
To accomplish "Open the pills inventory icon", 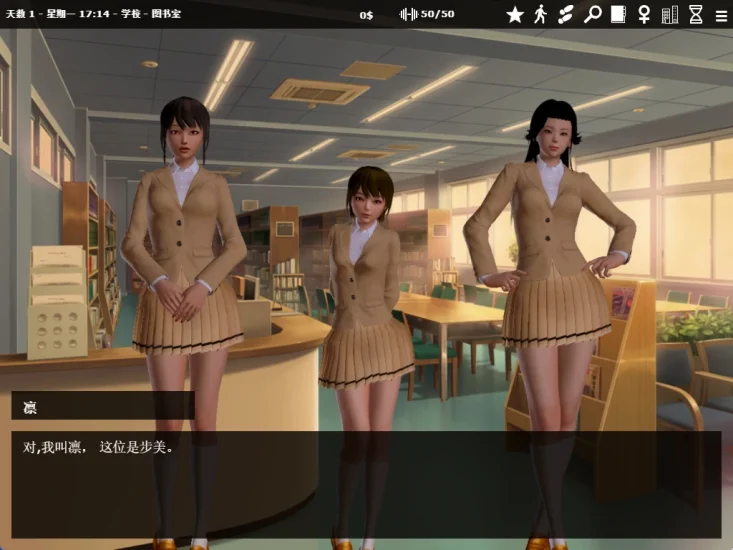I will click(566, 14).
